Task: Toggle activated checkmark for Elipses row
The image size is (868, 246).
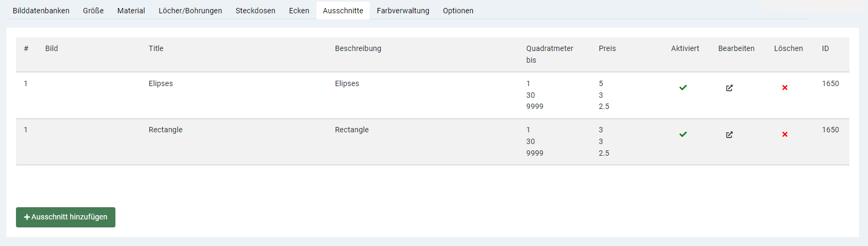Action: click(x=683, y=88)
